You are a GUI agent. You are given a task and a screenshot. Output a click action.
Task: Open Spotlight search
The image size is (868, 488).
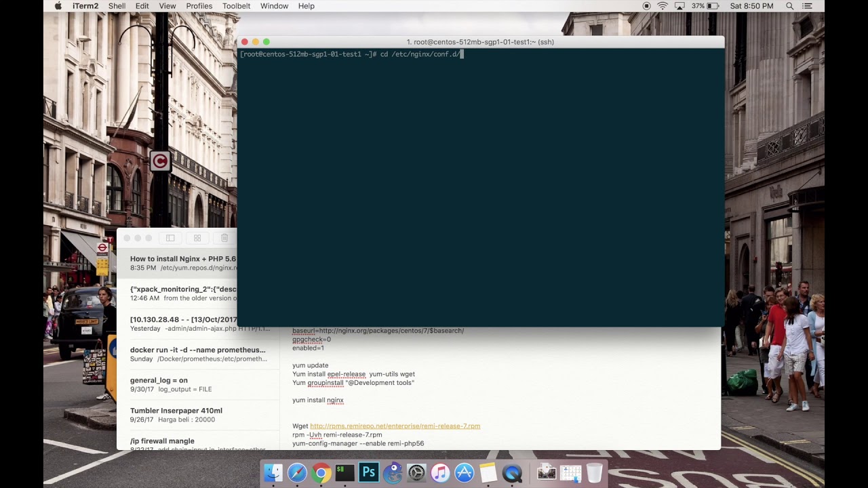pyautogui.click(x=789, y=6)
